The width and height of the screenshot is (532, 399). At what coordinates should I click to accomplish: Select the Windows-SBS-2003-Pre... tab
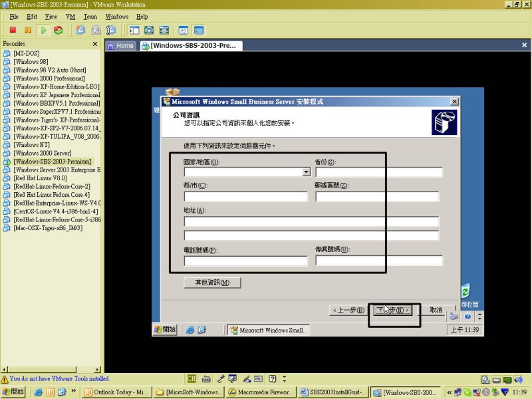pyautogui.click(x=192, y=45)
